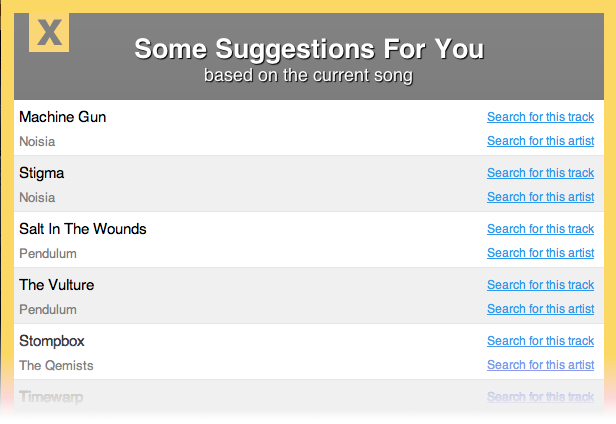
Task: Search for artist Pendulum under The Vulture
Action: [x=540, y=309]
